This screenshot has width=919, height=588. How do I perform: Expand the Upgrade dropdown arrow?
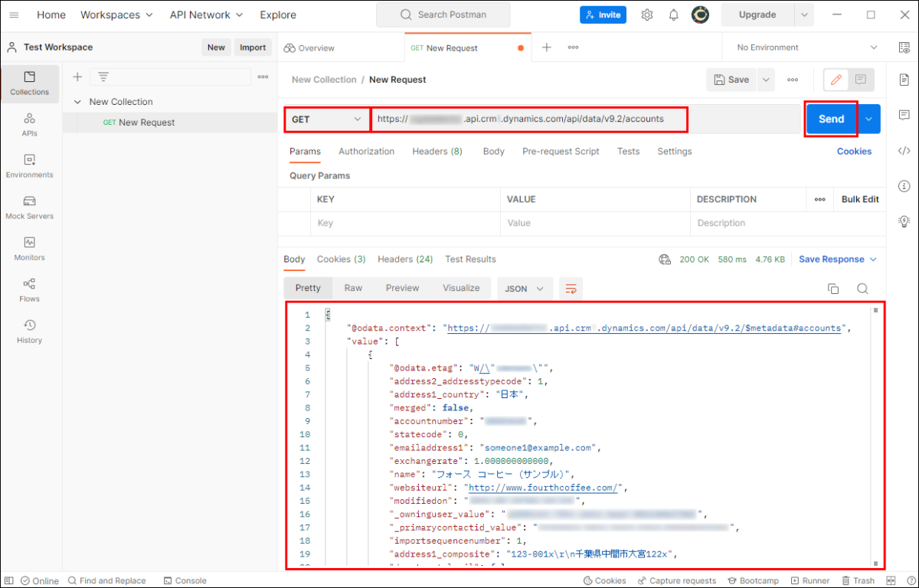(804, 15)
